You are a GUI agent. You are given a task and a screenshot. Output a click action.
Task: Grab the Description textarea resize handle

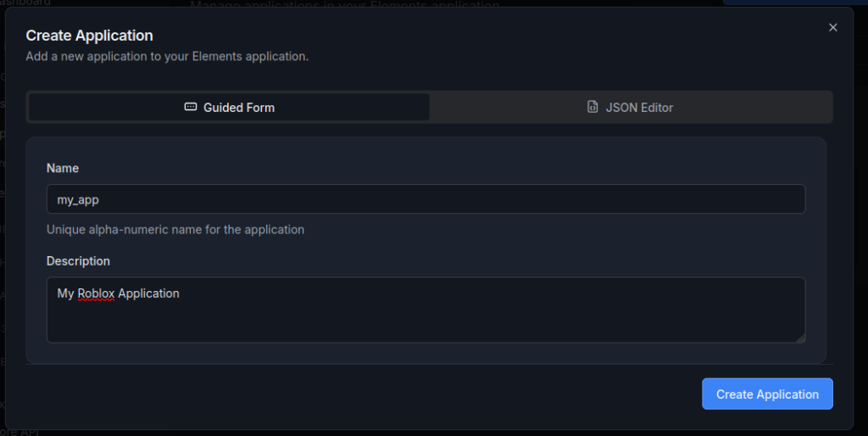click(800, 338)
